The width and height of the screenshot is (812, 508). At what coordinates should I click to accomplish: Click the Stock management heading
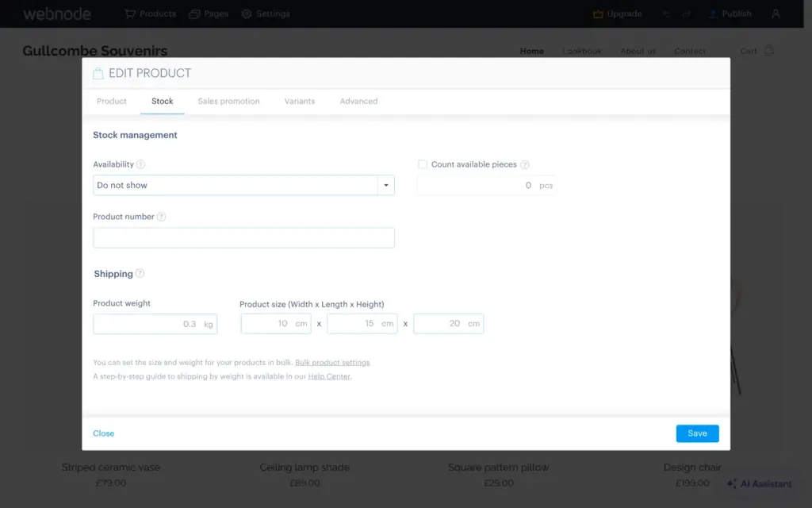[x=135, y=135]
